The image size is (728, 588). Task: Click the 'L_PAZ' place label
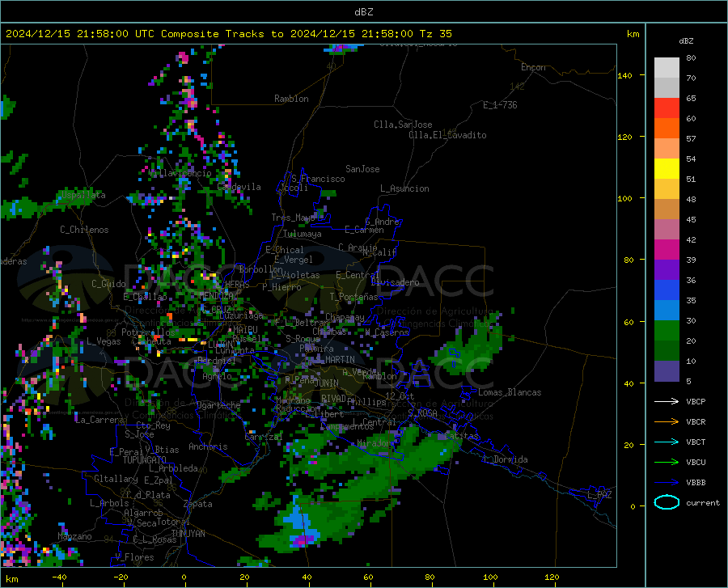coord(599,495)
